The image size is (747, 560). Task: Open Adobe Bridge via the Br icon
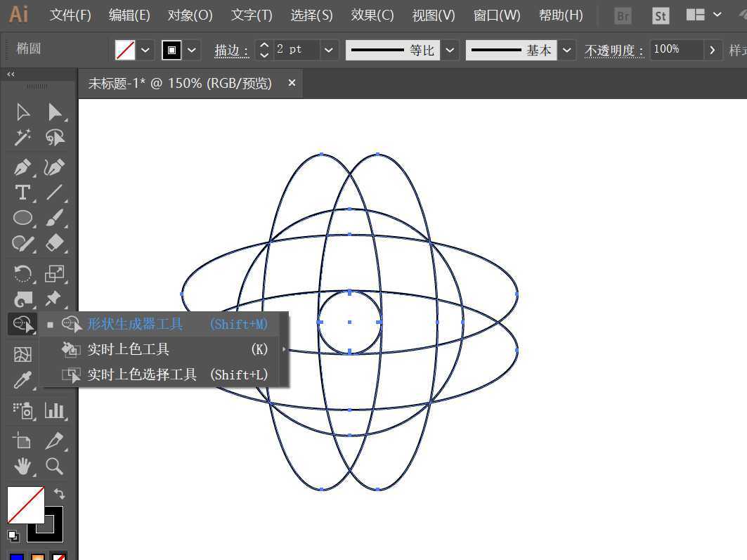click(x=622, y=15)
